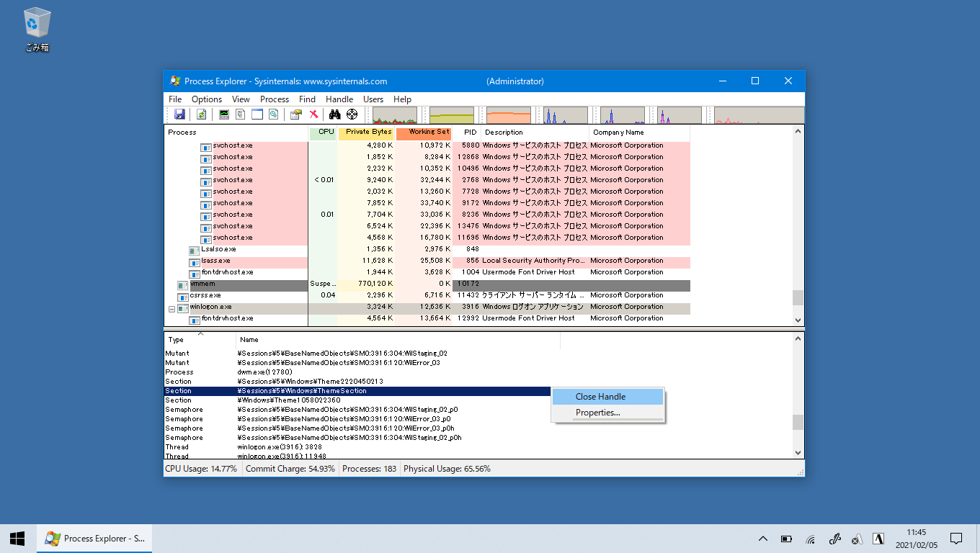Open the Help menu

403,99
